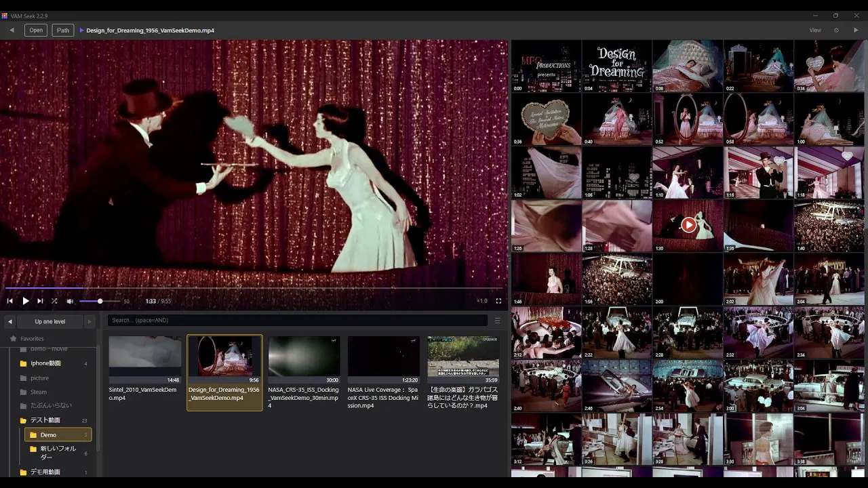Open the 30:00 NASA_CRS-35_ISS_Docking video
This screenshot has width=868, height=488.
[304, 373]
